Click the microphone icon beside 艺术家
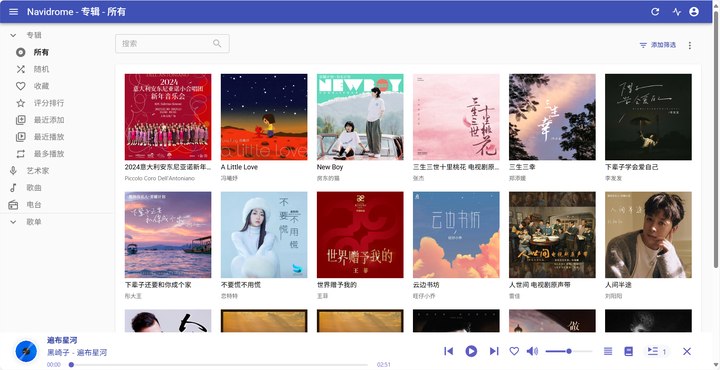 (x=13, y=171)
